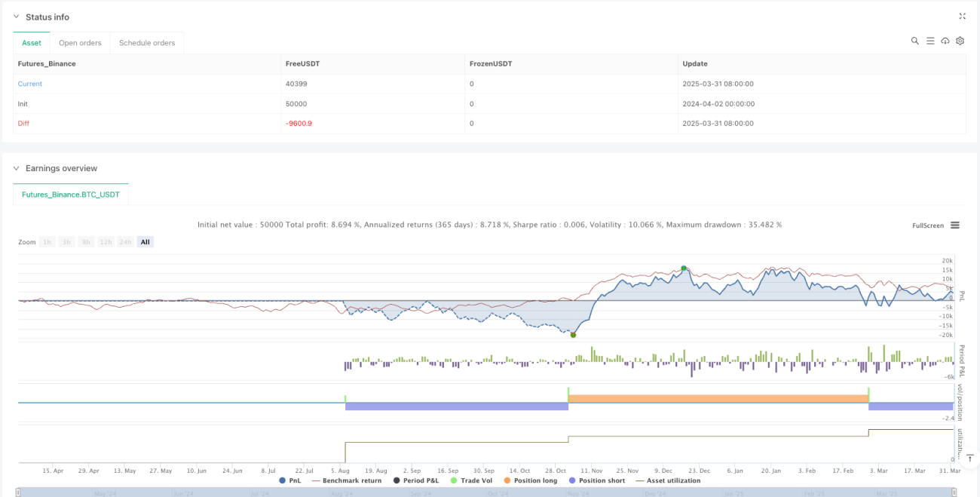Image resolution: width=980 pixels, height=497 pixels.
Task: Click the list density lines icon
Action: [x=930, y=41]
